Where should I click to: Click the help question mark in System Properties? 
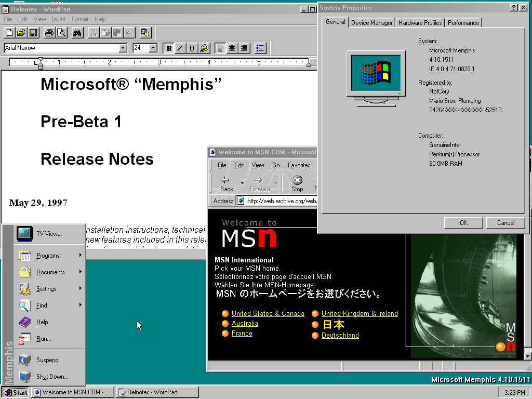(x=514, y=8)
